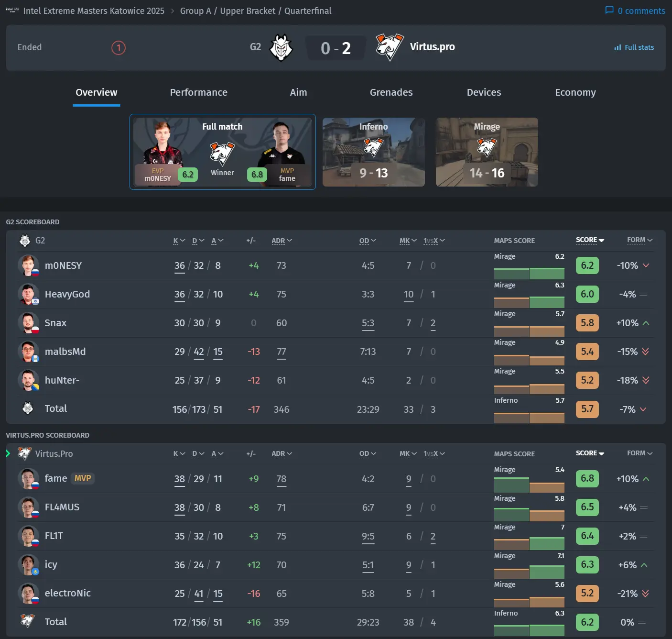Sort G2 scoreboard by A column
This screenshot has height=639, width=672.
point(217,241)
